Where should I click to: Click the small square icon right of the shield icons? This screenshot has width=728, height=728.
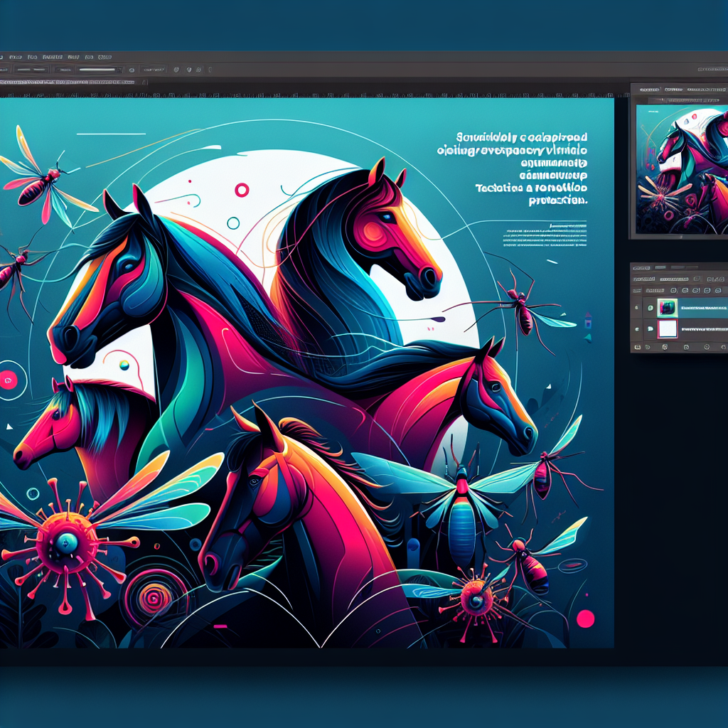[200, 70]
